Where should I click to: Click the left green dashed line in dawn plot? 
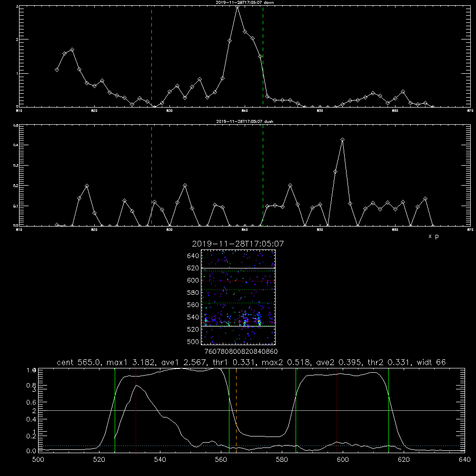pyautogui.click(x=151, y=56)
